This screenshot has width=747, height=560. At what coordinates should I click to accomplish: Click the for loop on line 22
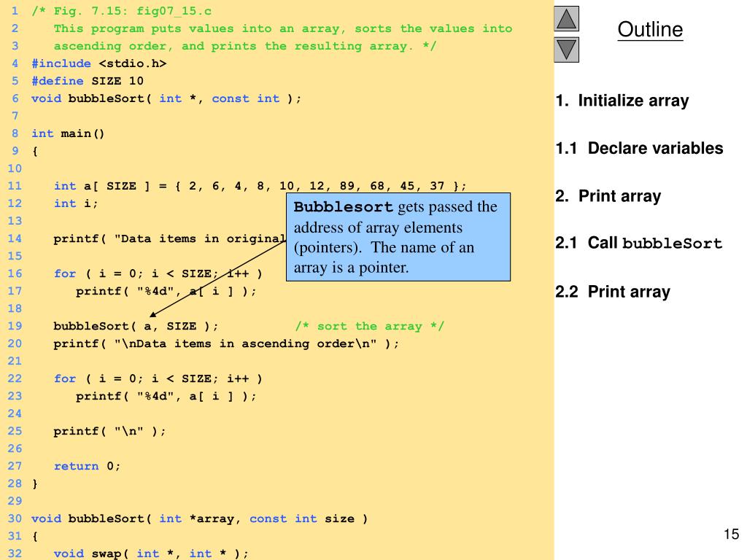coord(158,379)
